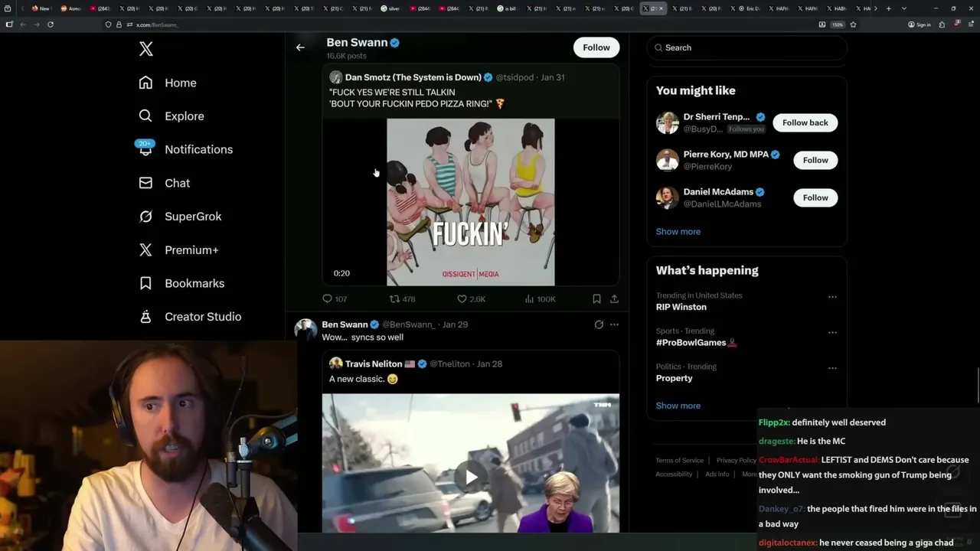Switch to the 'is bill' browser tab

pos(506,8)
